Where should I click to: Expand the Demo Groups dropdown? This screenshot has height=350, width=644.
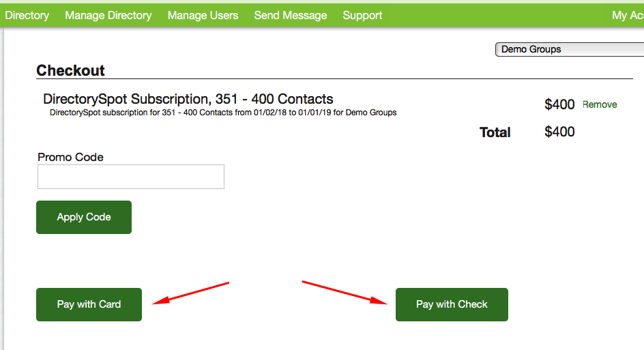pyautogui.click(x=568, y=49)
